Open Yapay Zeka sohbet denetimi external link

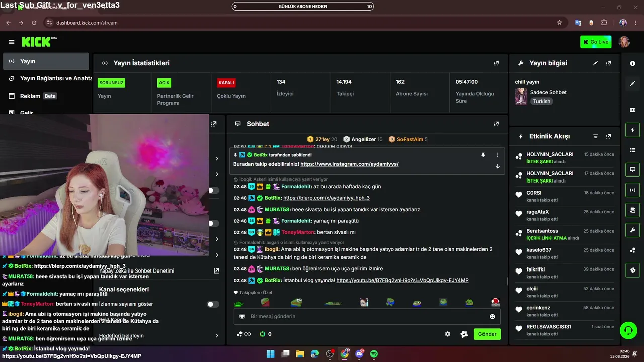pos(216,270)
